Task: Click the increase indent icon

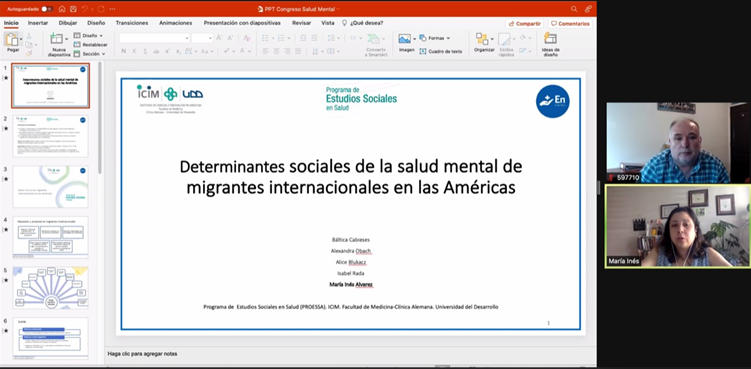Action: [314, 38]
